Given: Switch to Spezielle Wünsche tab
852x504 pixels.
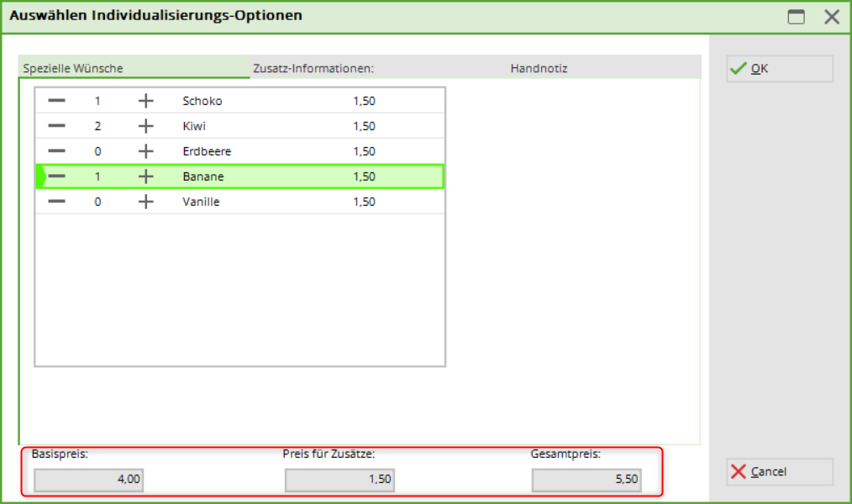Looking at the screenshot, I should (73, 68).
